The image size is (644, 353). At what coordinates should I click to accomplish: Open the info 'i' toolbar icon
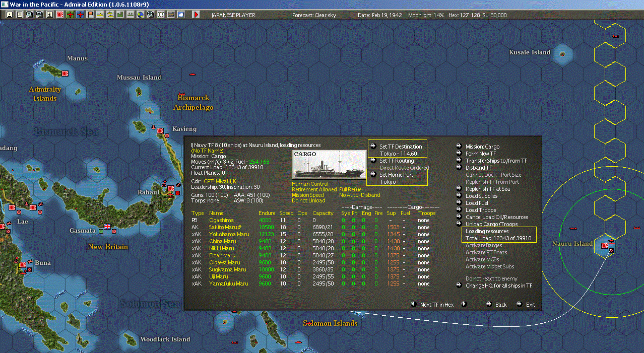pyautogui.click(x=49, y=15)
